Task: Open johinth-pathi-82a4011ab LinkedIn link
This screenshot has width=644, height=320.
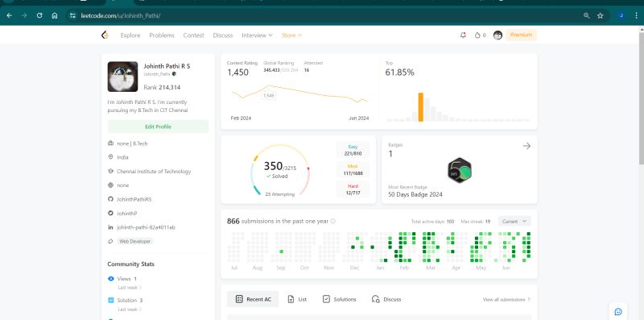Action: point(146,227)
